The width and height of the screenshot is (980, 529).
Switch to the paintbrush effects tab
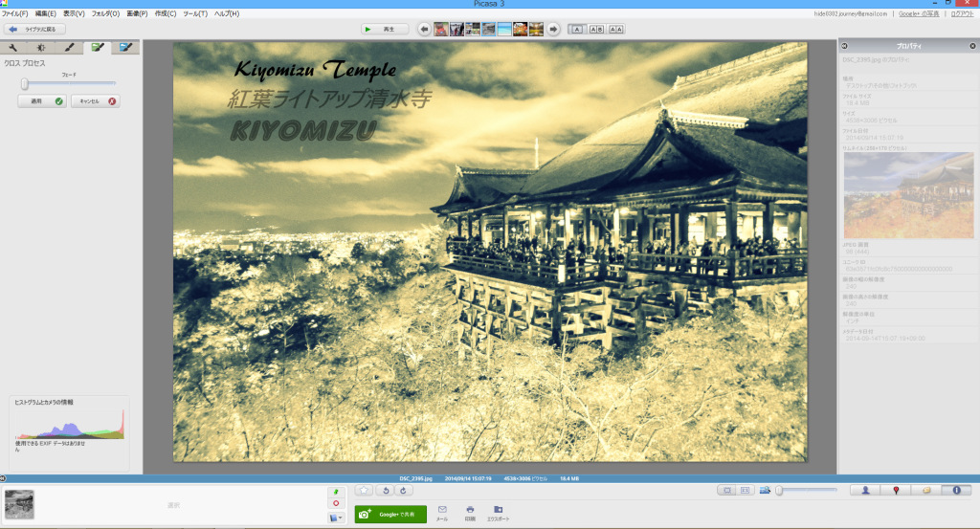(x=69, y=47)
